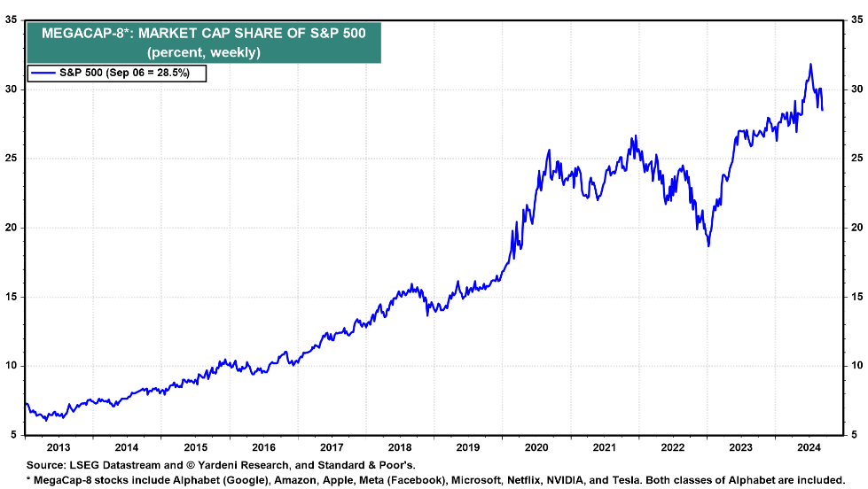Click the 2022 x-axis year label
Viewport: 868px width, 489px height.
pos(675,446)
